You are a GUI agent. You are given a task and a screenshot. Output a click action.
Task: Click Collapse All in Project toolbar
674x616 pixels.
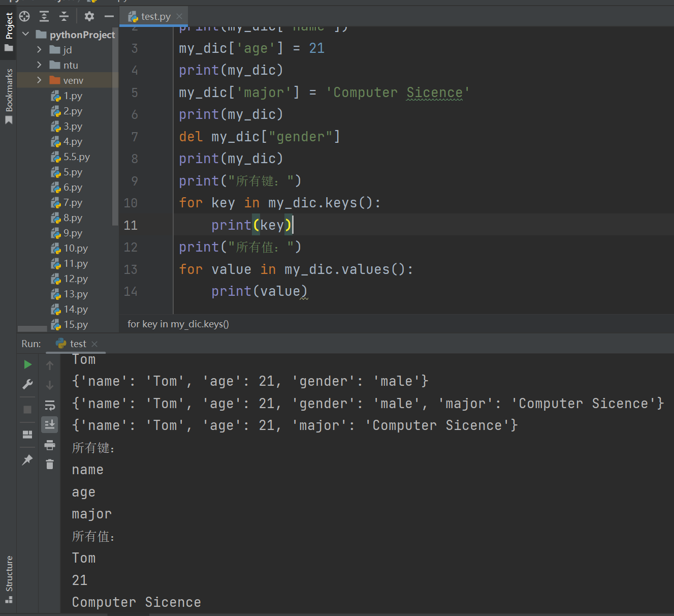click(64, 16)
